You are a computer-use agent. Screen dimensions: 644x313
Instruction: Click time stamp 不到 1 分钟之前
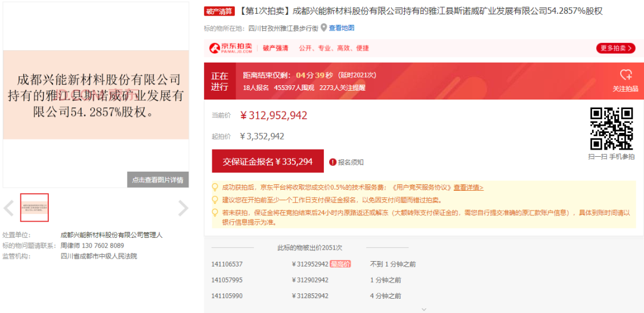pos(392,264)
